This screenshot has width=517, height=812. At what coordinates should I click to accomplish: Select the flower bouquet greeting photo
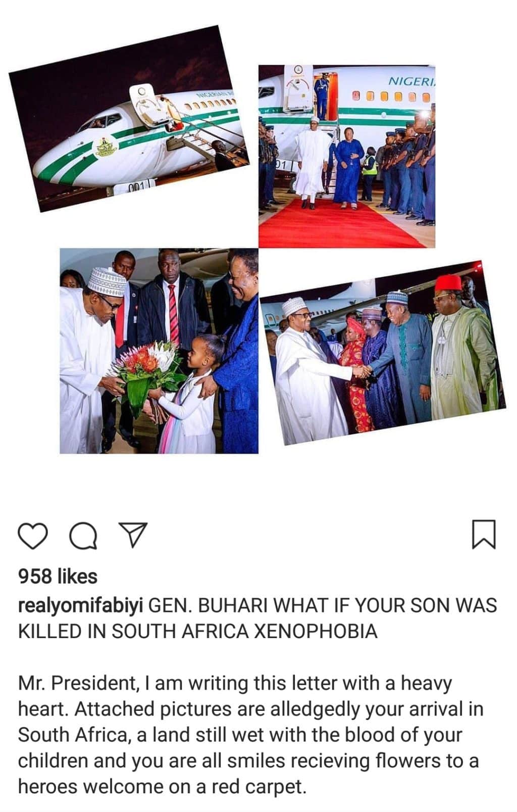click(x=159, y=351)
